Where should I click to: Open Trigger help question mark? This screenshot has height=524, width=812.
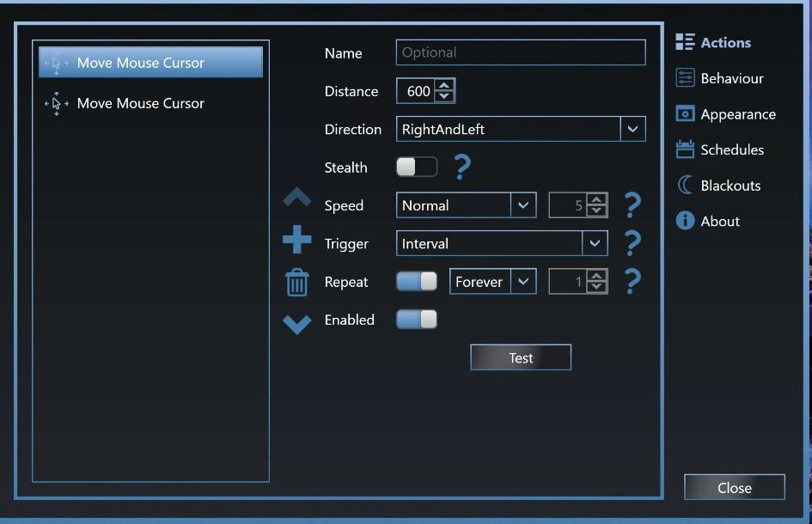632,243
